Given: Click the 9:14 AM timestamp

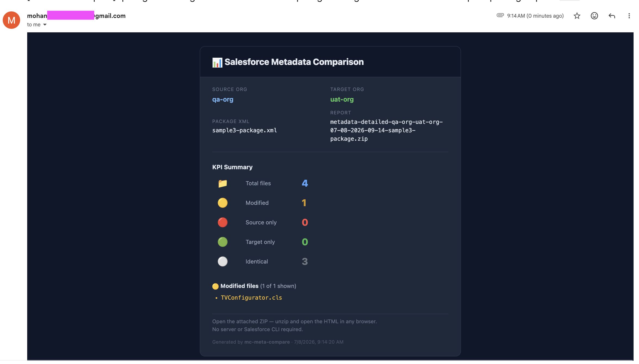Looking at the screenshot, I should pyautogui.click(x=535, y=16).
